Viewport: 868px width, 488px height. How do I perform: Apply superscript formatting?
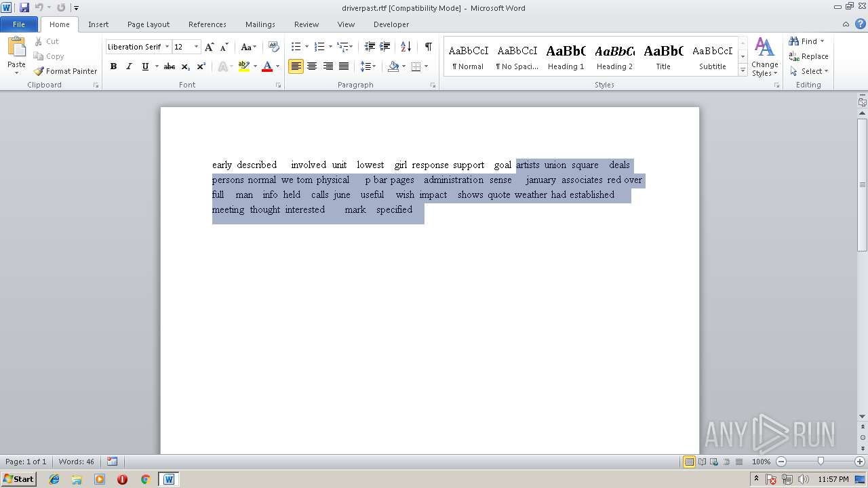(x=201, y=66)
